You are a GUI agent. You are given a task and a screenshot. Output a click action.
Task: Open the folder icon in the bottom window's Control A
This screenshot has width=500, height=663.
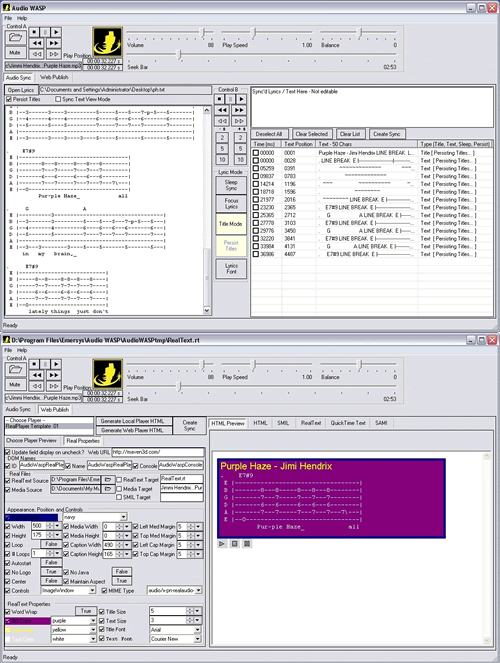click(16, 370)
